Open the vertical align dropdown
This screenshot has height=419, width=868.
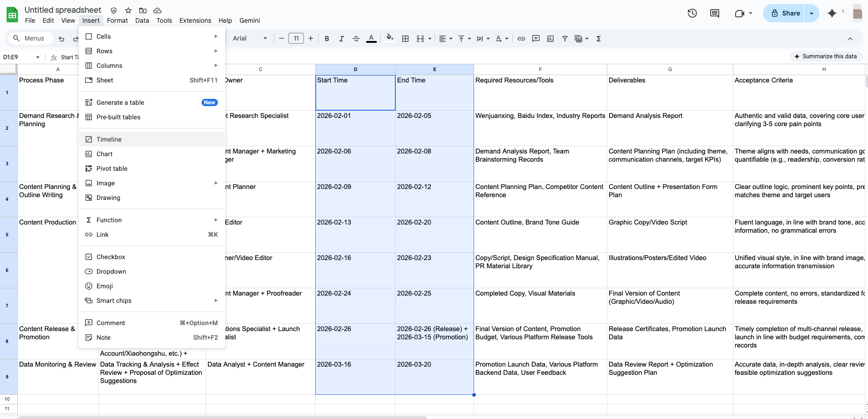click(x=464, y=39)
